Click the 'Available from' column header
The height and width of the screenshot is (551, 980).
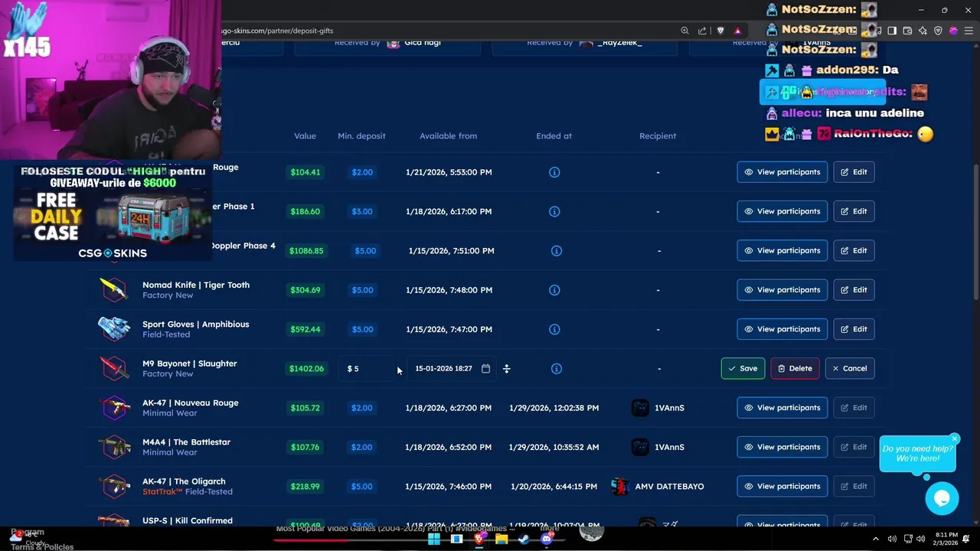(x=448, y=136)
